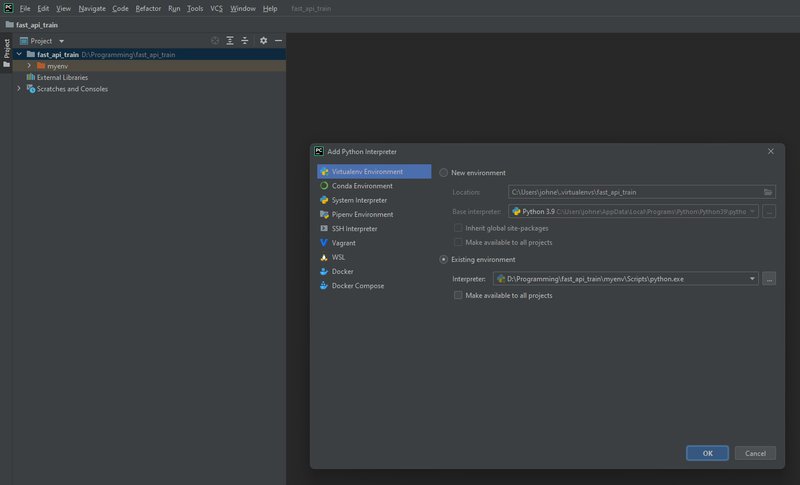Expand the myenv folder
The image size is (800, 485).
29,66
